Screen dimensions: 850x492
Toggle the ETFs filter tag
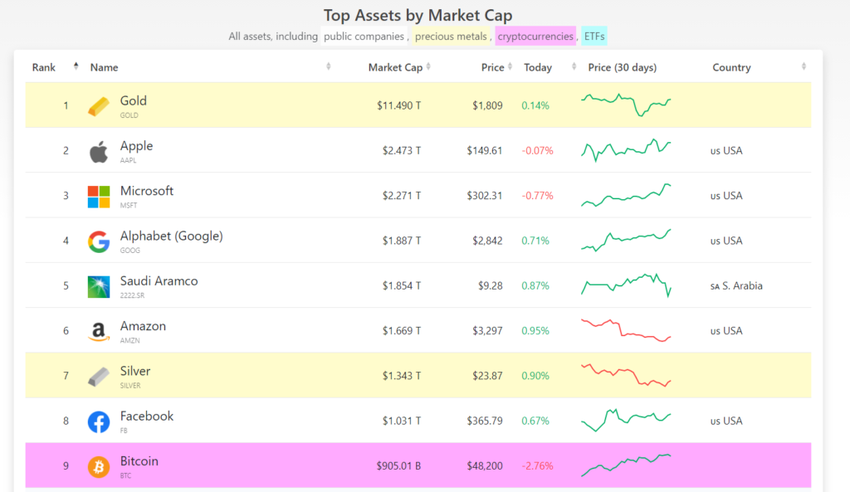point(594,37)
